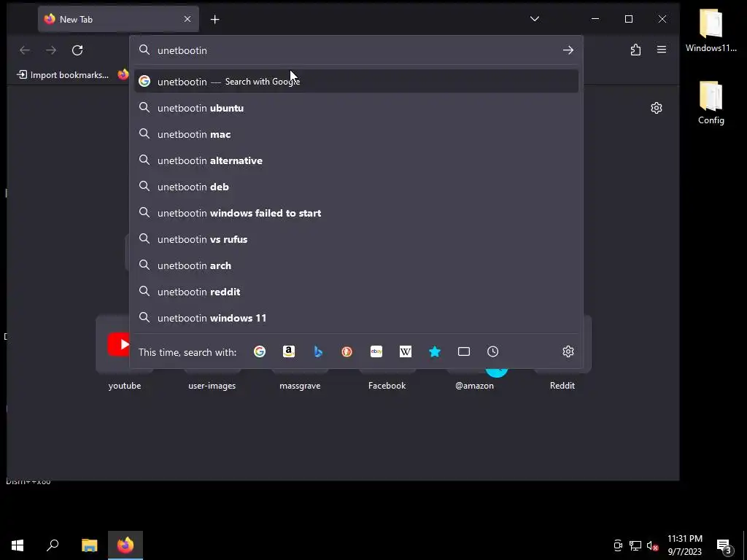Image resolution: width=747 pixels, height=560 pixels.
Task: Search with Google one-off icon
Action: (x=260, y=351)
